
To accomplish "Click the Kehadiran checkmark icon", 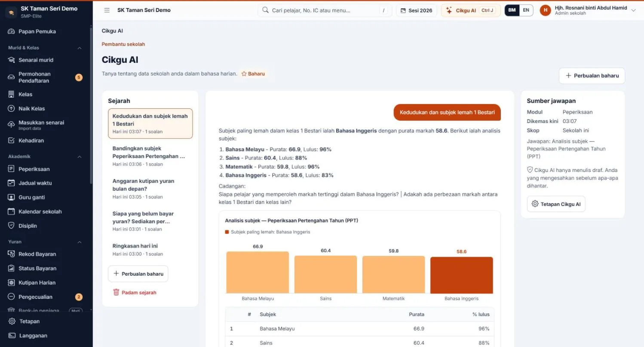I will [x=12, y=141].
